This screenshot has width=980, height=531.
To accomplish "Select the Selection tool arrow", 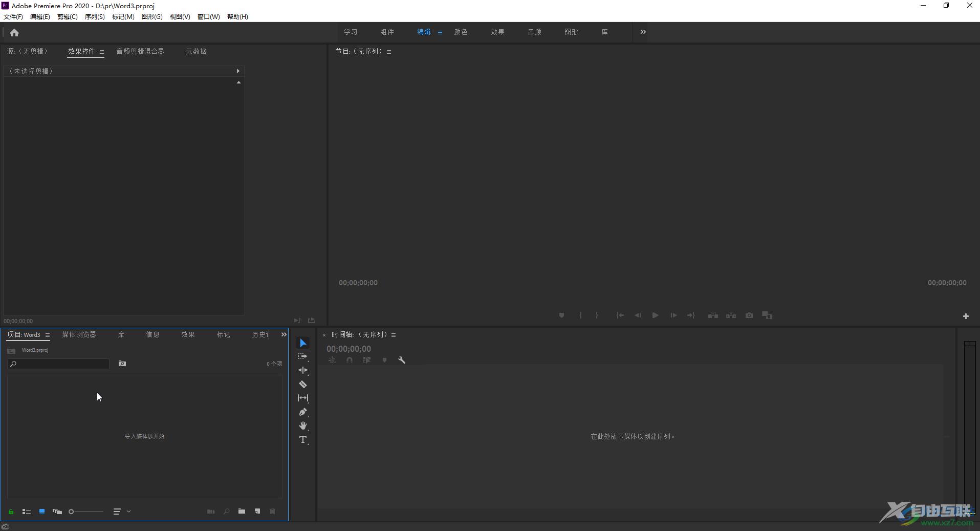I will tap(303, 343).
